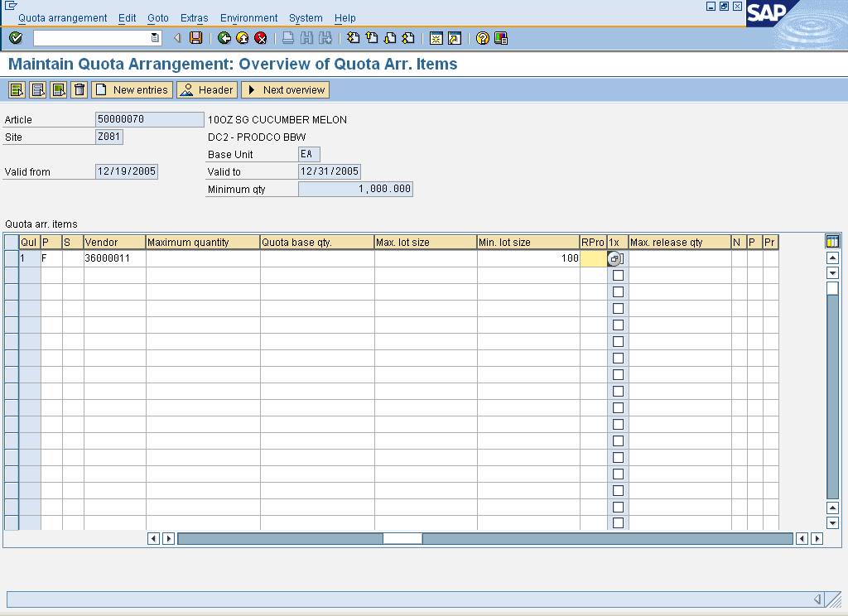Click the green Enter checkmark icon
Viewport: 848px width, 616px height.
pyautogui.click(x=16, y=38)
